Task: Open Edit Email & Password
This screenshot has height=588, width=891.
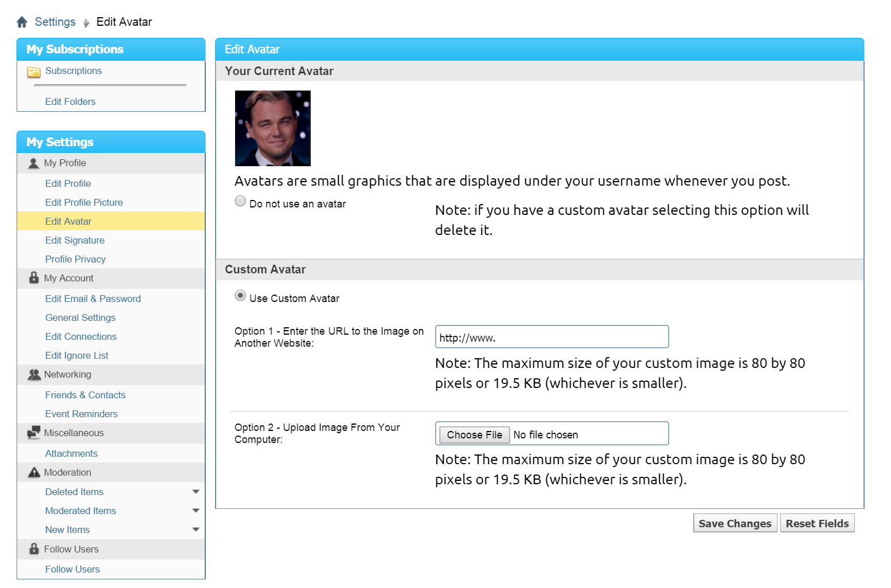Action: pos(93,299)
